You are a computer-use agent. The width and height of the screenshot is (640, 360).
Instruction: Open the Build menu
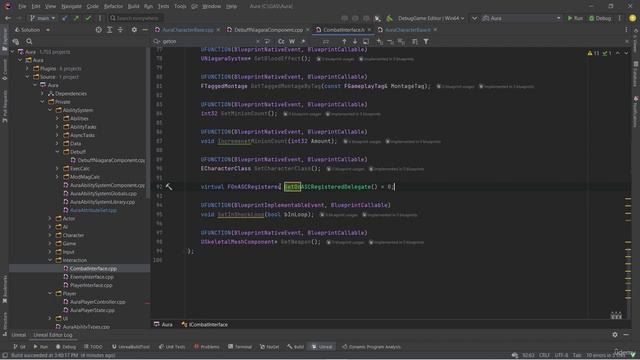pyautogui.click(x=133, y=6)
